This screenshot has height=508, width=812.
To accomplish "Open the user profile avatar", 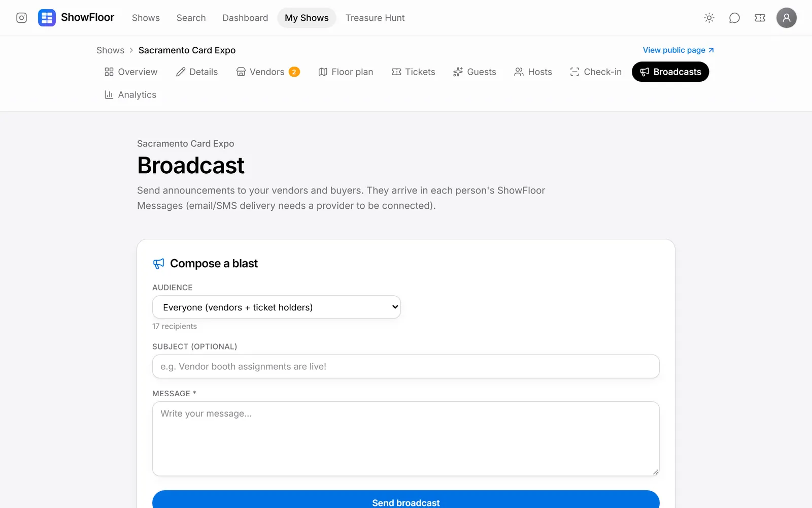I will (786, 18).
